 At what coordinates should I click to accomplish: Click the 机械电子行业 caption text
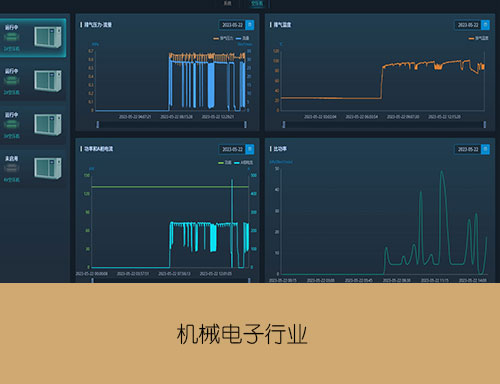[242, 334]
